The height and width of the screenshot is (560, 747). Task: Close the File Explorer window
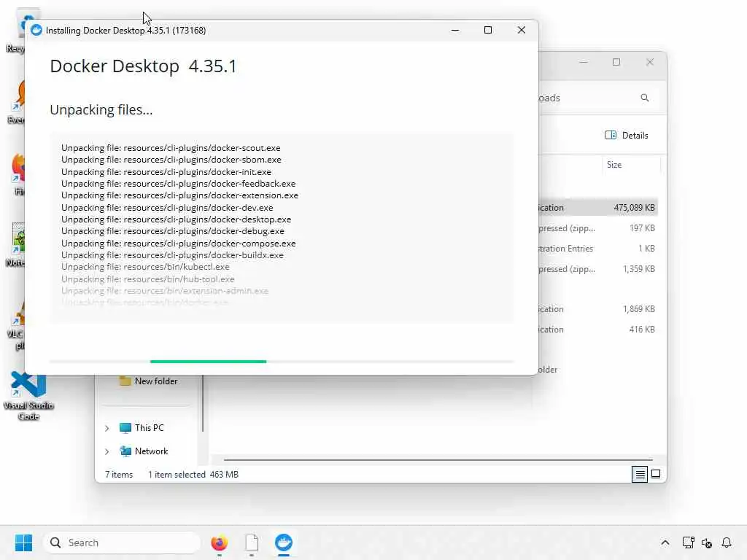(650, 62)
